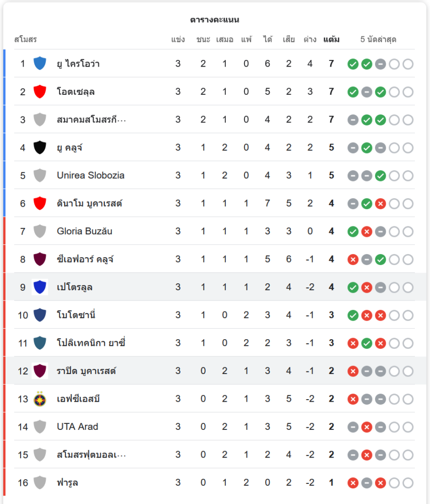Image resolution: width=430 pixels, height=504 pixels.
Task: Click ดินาโม บูคาเรสต์'s red loss indicator
Action: pos(381,204)
